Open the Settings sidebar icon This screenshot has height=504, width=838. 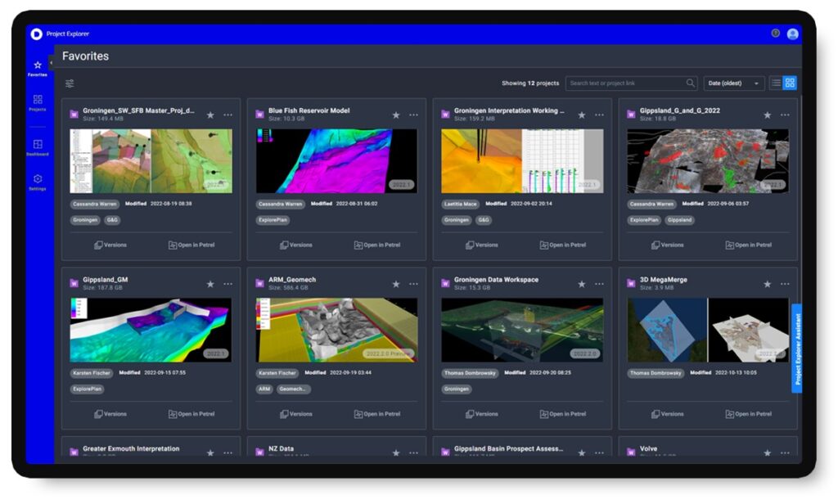(x=38, y=181)
